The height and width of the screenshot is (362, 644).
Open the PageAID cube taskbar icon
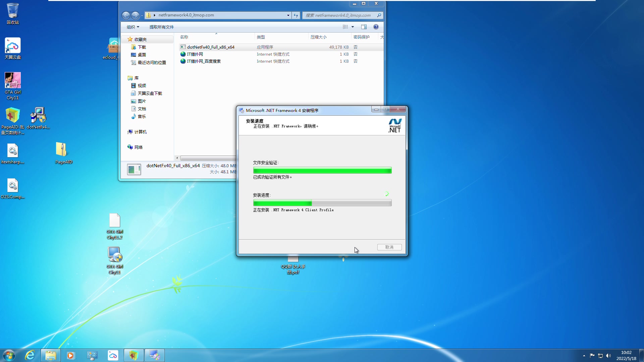133,355
